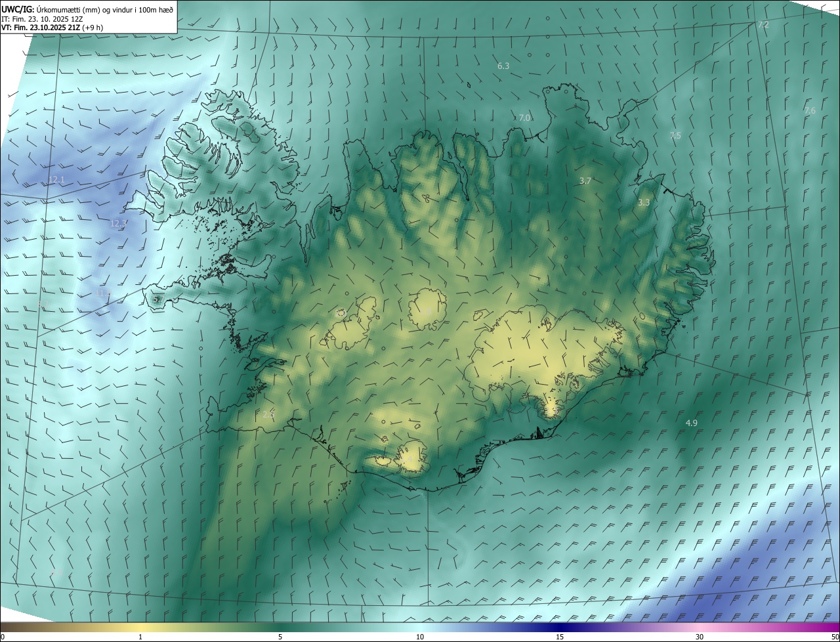Click the 12.1 value label on the map
Image resolution: width=840 pixels, height=642 pixels.
tap(56, 180)
